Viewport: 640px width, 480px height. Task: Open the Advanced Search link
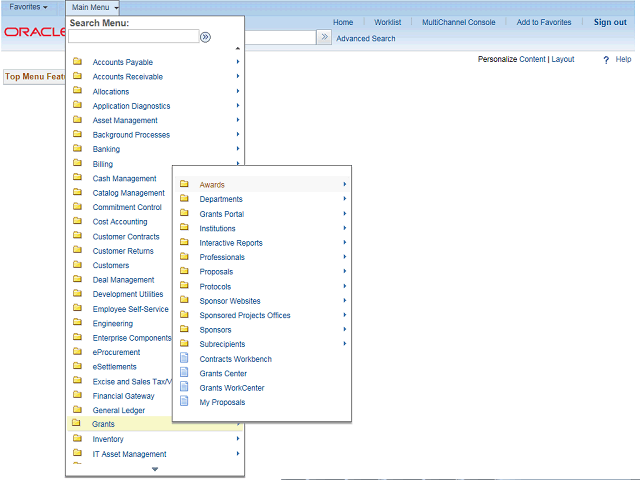click(x=365, y=39)
